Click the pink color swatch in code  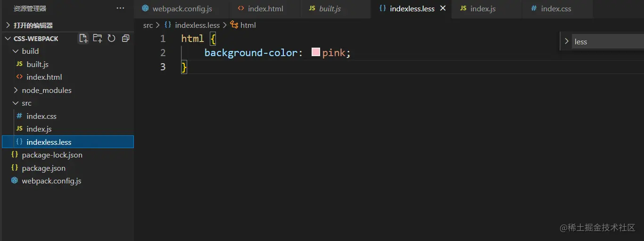coord(316,52)
